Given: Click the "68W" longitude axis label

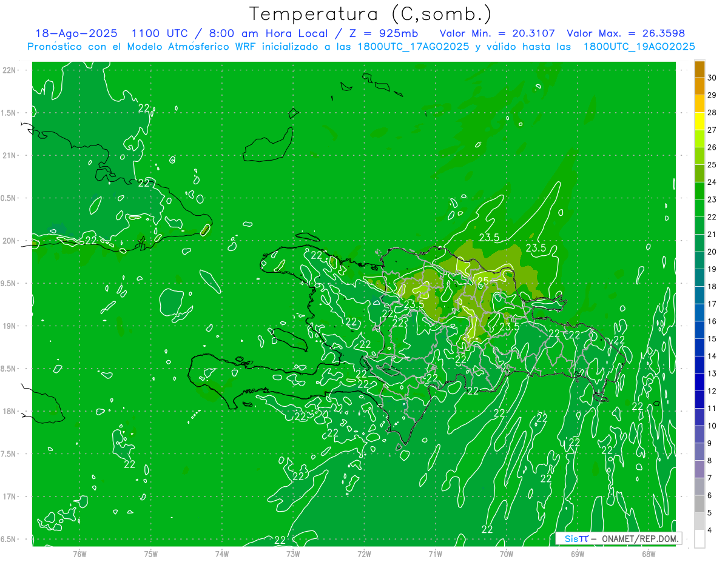Looking at the screenshot, I should 649,554.
